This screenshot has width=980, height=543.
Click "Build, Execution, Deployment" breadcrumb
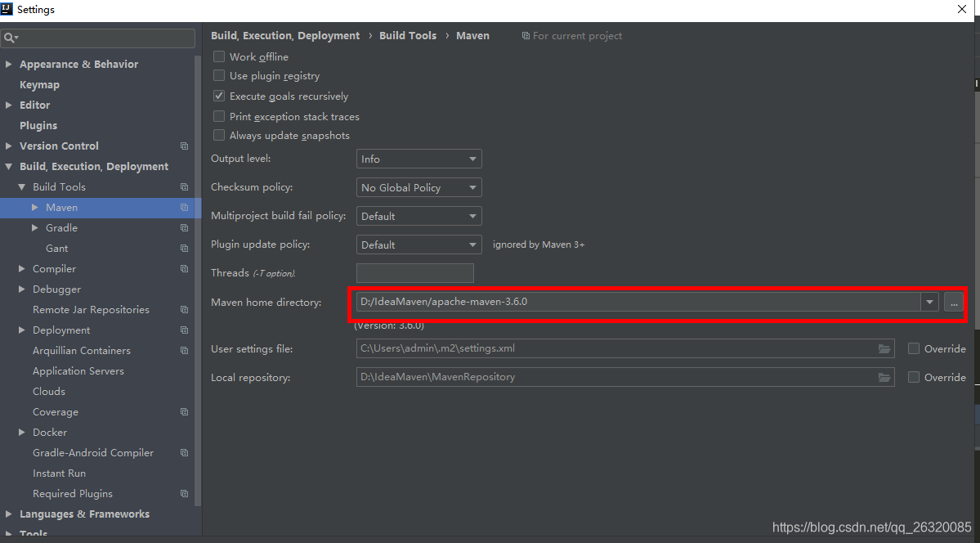coord(285,35)
